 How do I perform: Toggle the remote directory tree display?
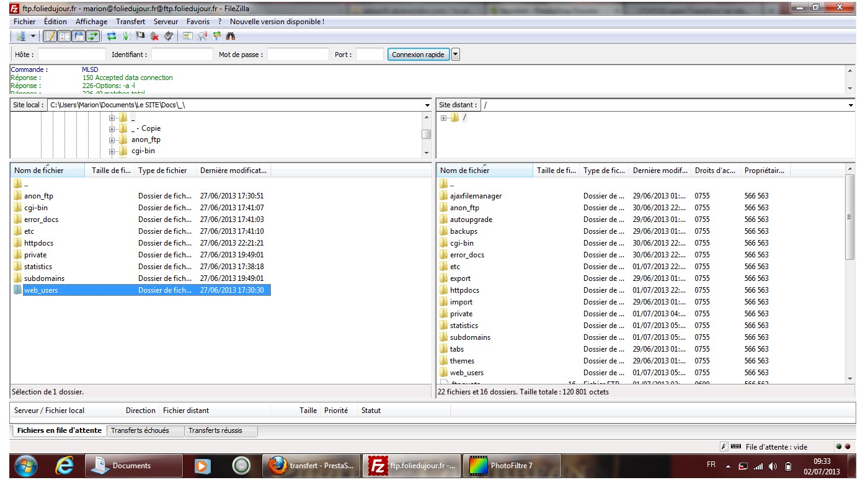pyautogui.click(x=79, y=36)
